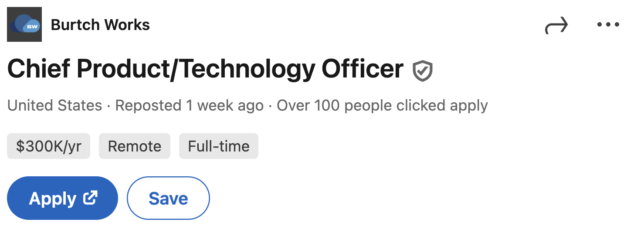
Task: Share this job via the curved arrow
Action: point(556,25)
